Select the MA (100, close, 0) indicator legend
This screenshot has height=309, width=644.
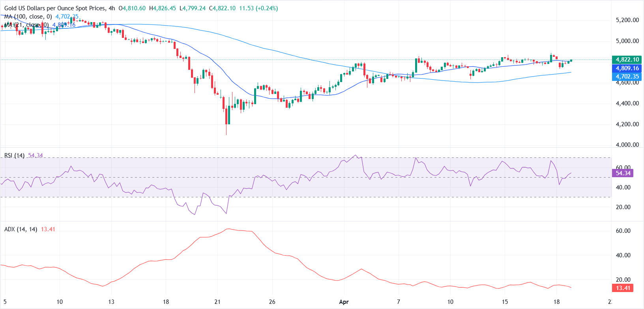click(x=28, y=17)
